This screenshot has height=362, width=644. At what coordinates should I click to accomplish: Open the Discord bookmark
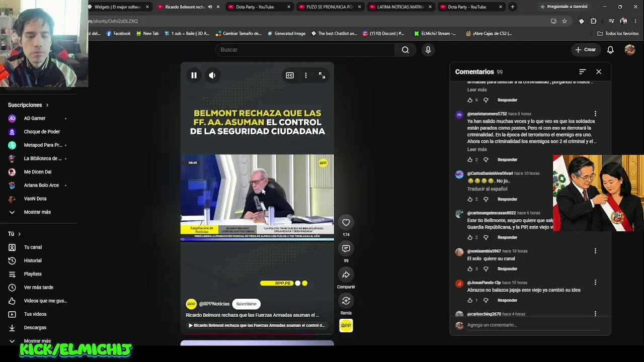point(383,34)
